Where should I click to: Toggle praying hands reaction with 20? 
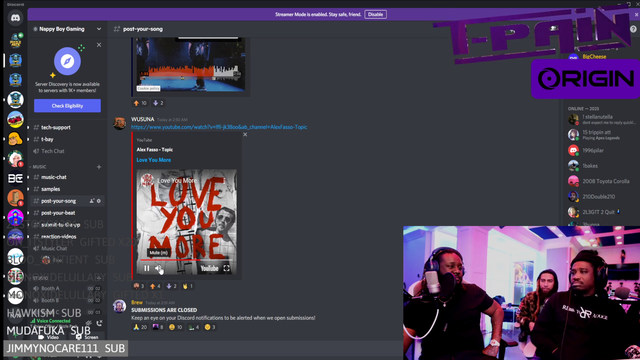point(140,327)
